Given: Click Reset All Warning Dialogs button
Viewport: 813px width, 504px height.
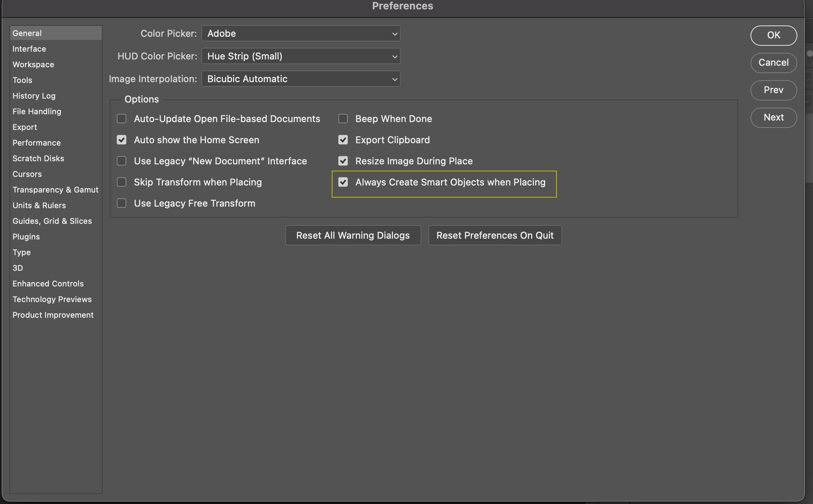Looking at the screenshot, I should point(353,235).
